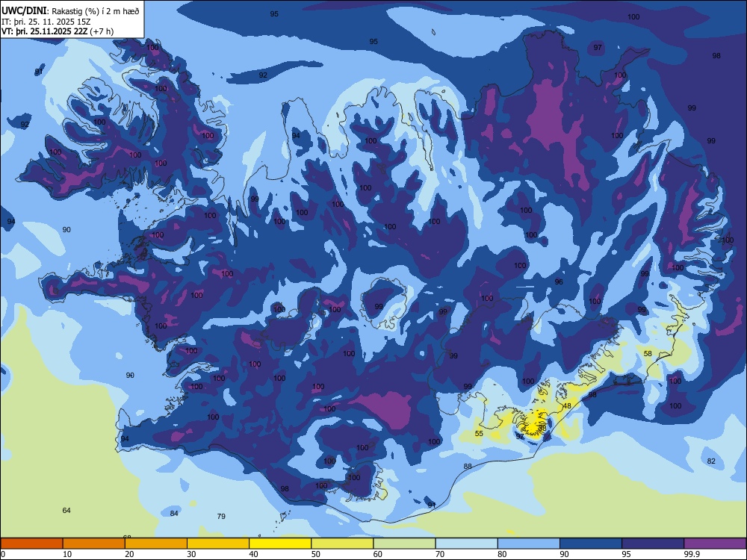Choose the light green 60–70 legend swatch

tap(404, 544)
